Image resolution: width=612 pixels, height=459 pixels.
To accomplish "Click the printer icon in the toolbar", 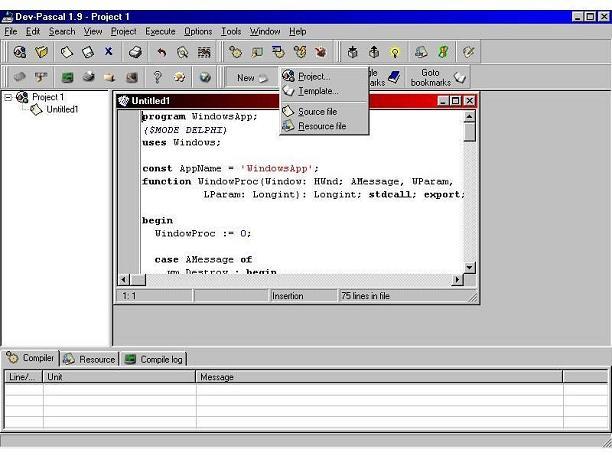I will pos(135,52).
